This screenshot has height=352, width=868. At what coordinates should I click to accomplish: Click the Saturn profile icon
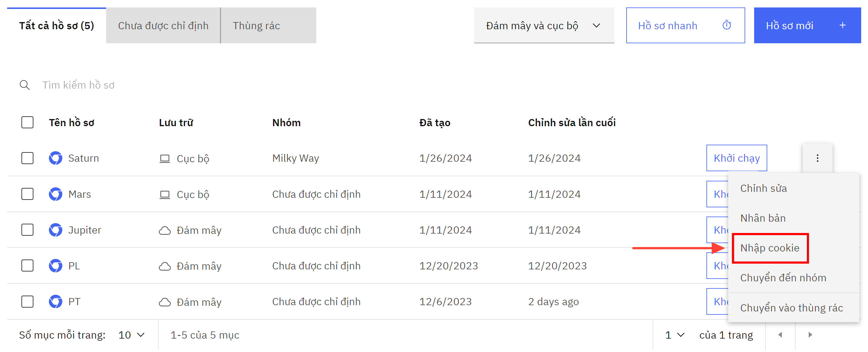click(55, 158)
